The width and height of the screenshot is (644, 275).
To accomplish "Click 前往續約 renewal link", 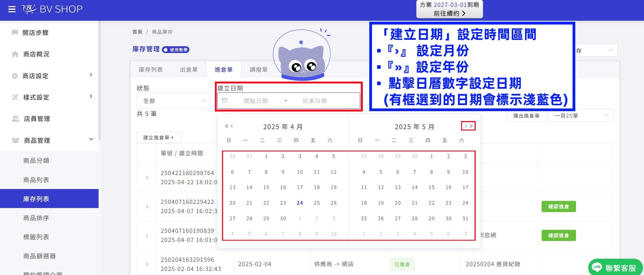I will click(x=450, y=13).
